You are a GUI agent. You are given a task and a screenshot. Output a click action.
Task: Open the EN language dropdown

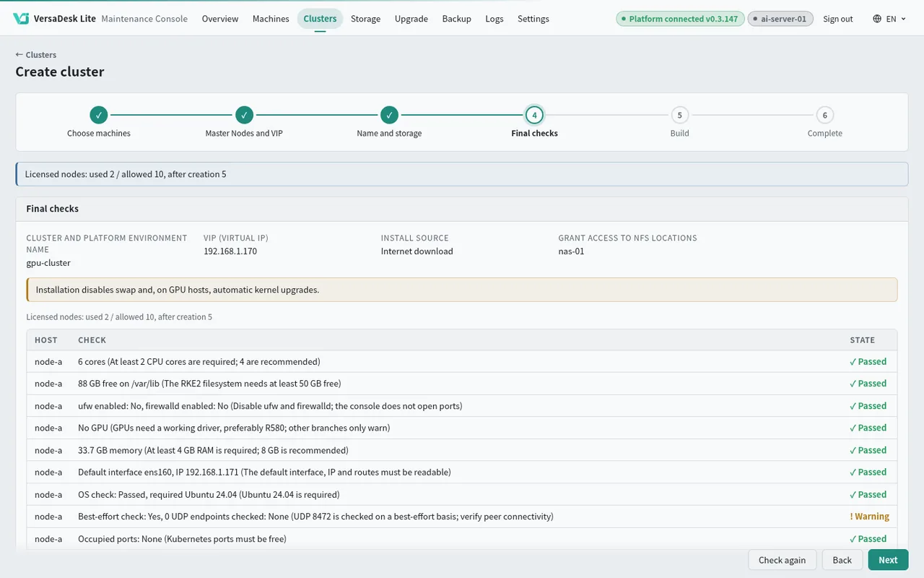889,19
